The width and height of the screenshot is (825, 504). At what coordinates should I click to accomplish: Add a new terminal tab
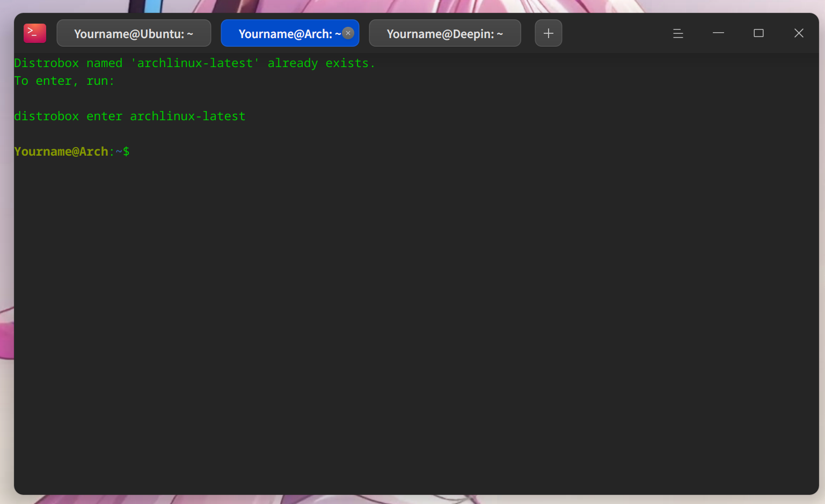[549, 33]
